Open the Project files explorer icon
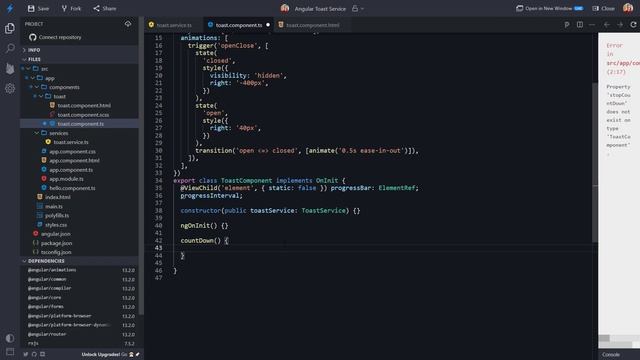 [x=10, y=28]
